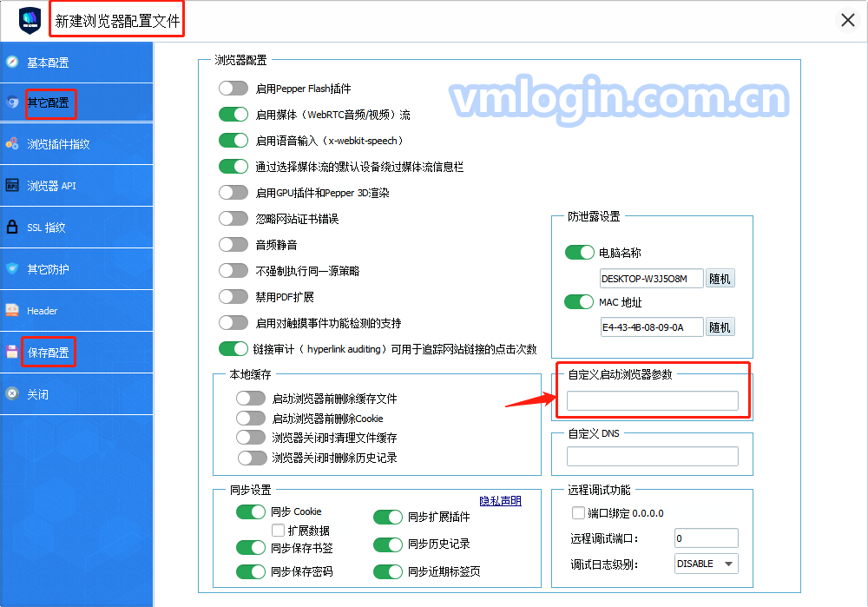
Task: Click the plugin icon beside 浏览插件指纹
Action: [12, 144]
